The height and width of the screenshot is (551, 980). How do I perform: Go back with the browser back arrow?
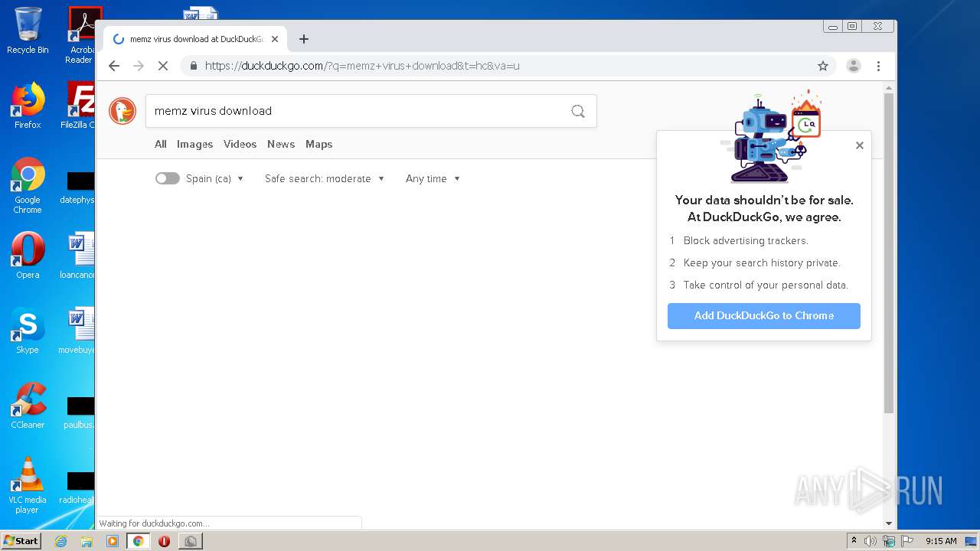114,66
